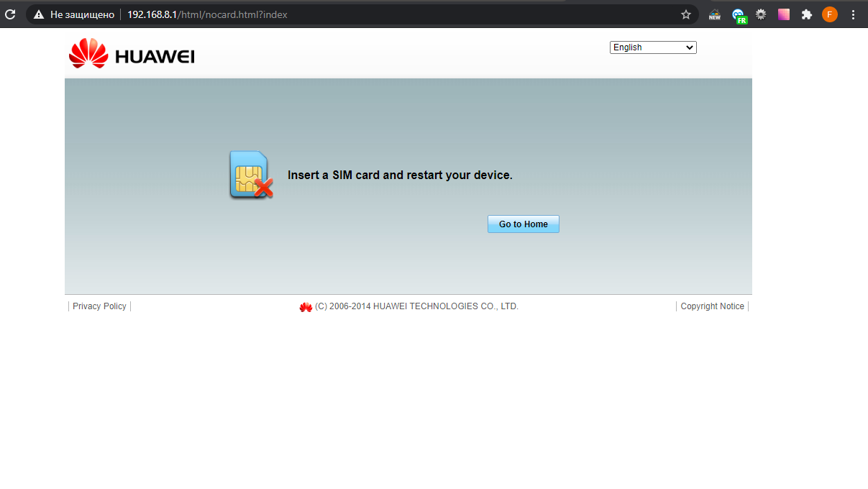Open the puzzle piece Extensions menu

tap(806, 14)
